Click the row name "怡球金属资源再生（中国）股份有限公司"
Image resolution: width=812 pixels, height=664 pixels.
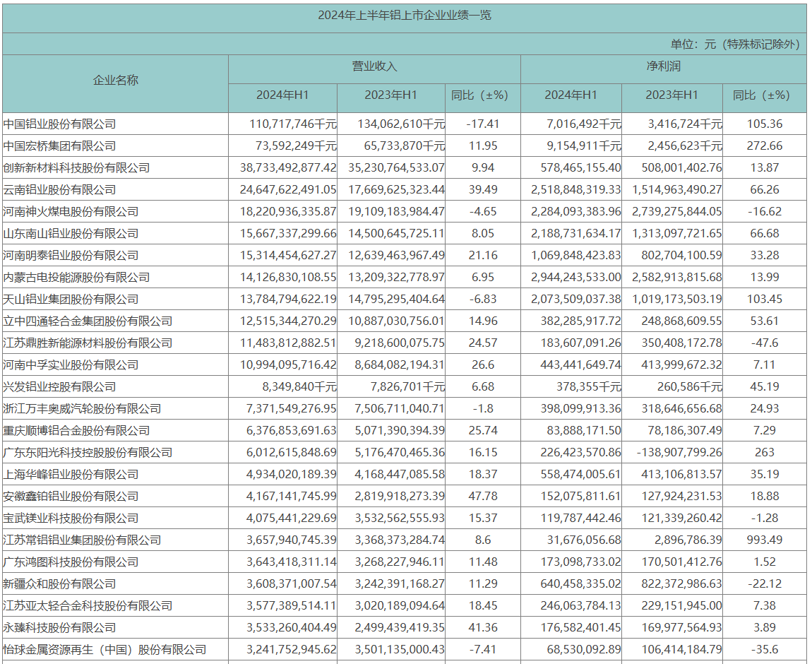pyautogui.click(x=105, y=649)
